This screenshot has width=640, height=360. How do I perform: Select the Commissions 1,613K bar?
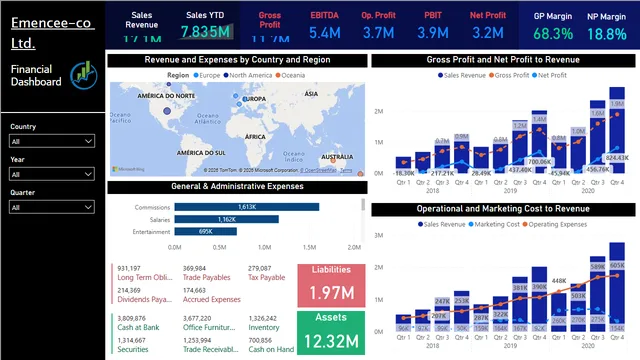[x=247, y=207]
